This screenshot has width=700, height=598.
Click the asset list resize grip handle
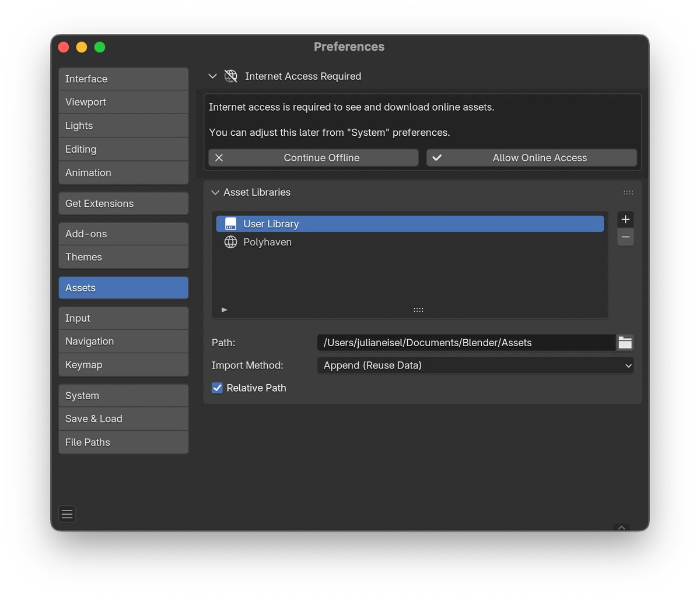tap(418, 310)
